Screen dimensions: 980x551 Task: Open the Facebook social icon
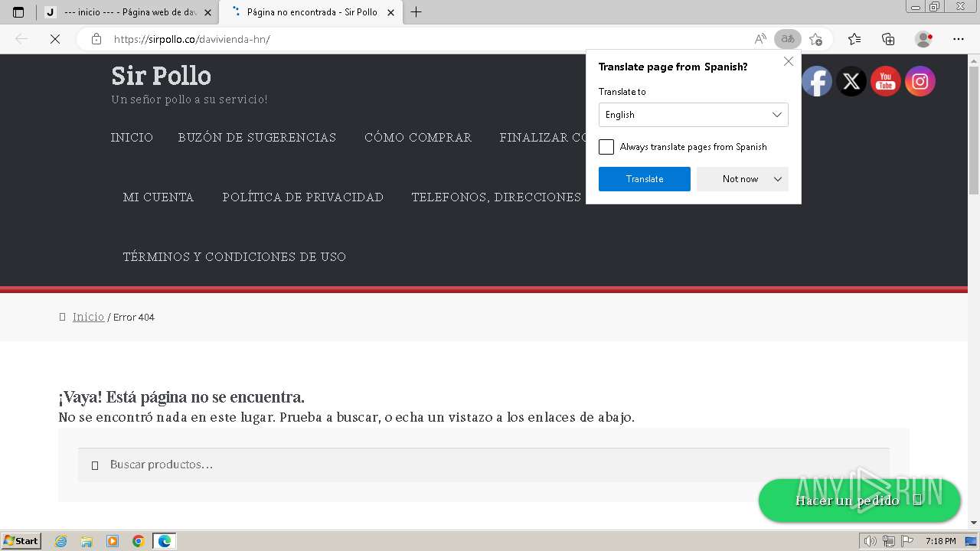click(817, 81)
